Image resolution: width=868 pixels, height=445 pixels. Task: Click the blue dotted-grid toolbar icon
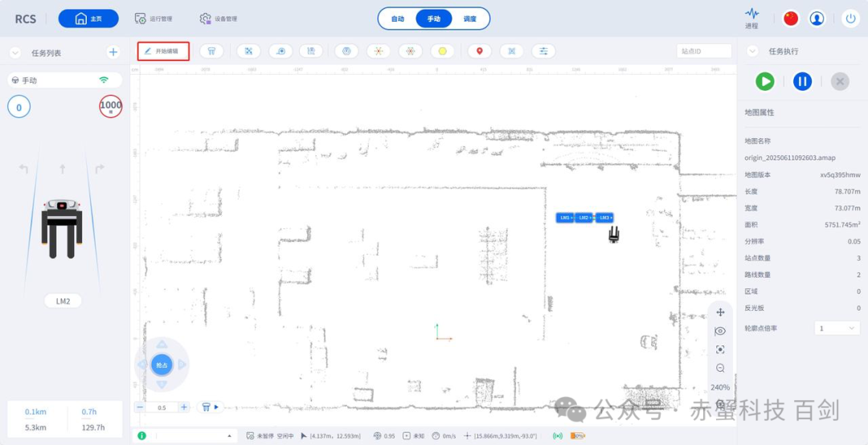pyautogui.click(x=248, y=51)
